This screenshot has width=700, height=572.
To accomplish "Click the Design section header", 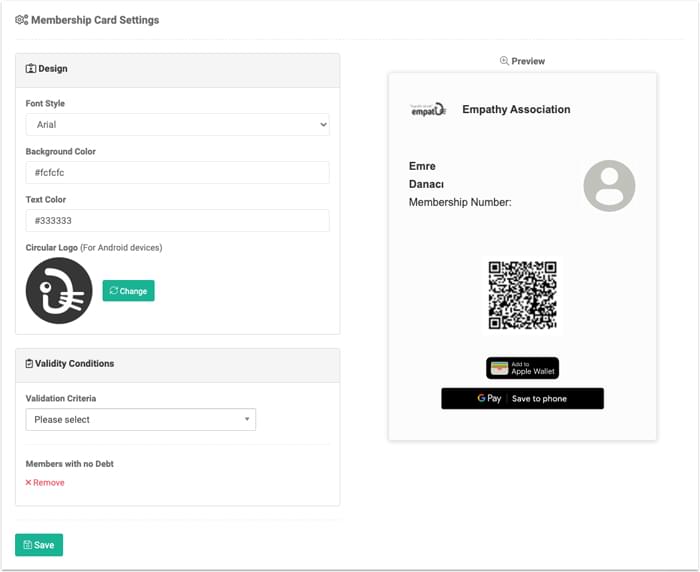I will pos(178,71).
